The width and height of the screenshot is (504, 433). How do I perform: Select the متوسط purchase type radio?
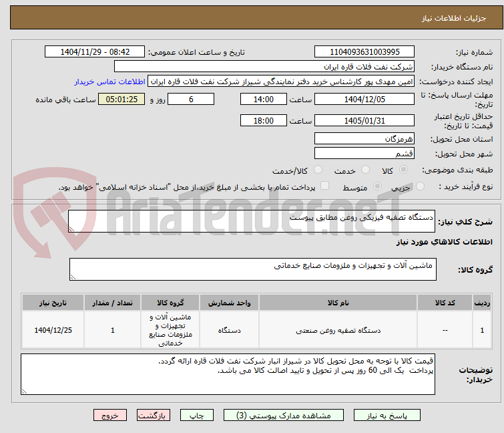point(377,186)
